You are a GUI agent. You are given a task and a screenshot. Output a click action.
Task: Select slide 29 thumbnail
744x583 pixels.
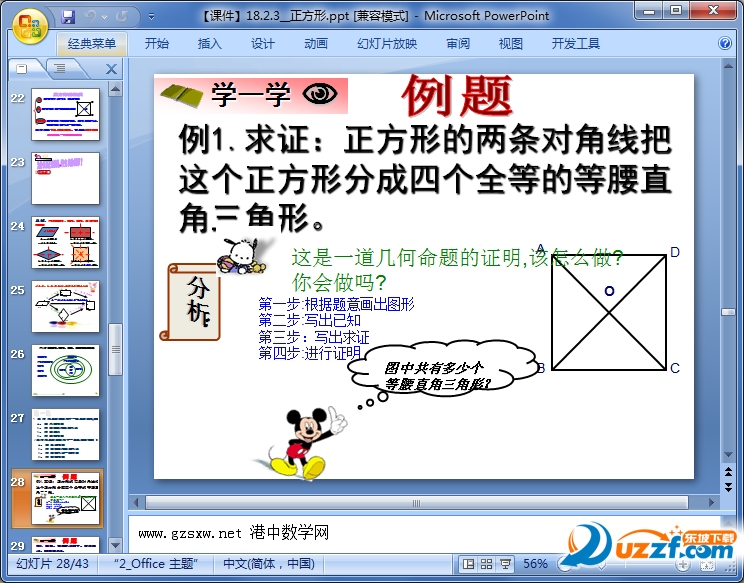(x=65, y=545)
